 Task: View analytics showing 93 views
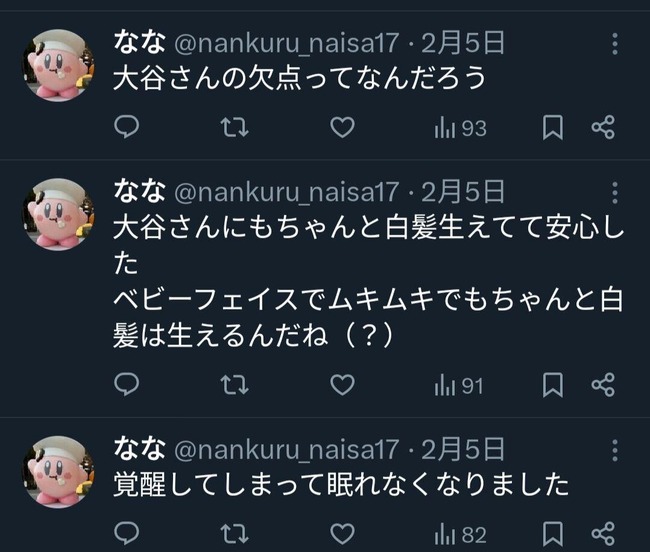pyautogui.click(x=460, y=128)
